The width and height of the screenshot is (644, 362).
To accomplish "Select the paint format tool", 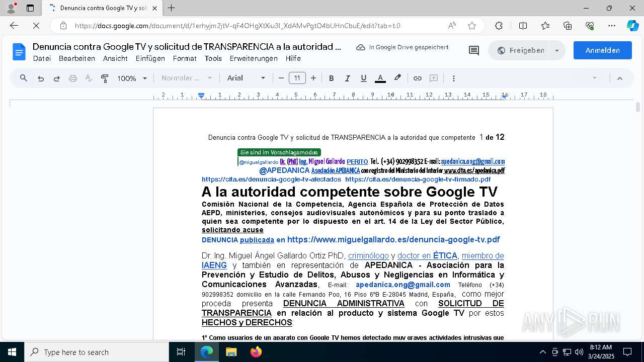I will click(x=105, y=78).
